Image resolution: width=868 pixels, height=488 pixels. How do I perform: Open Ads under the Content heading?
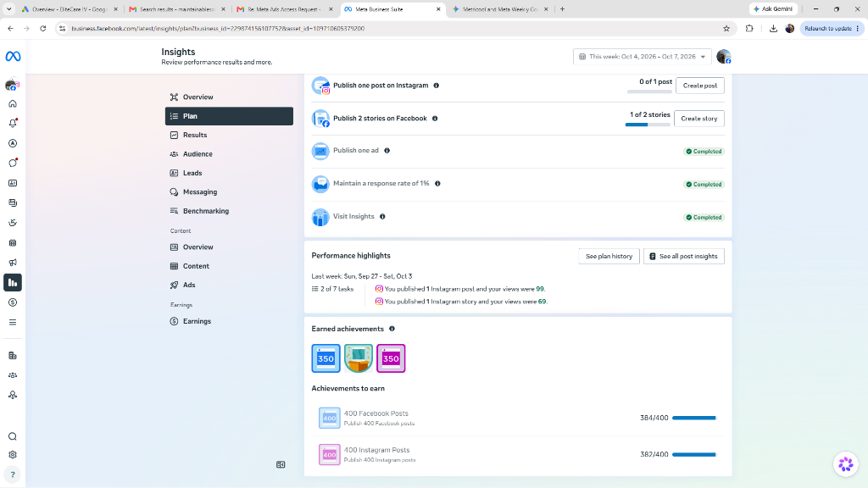point(229,285)
